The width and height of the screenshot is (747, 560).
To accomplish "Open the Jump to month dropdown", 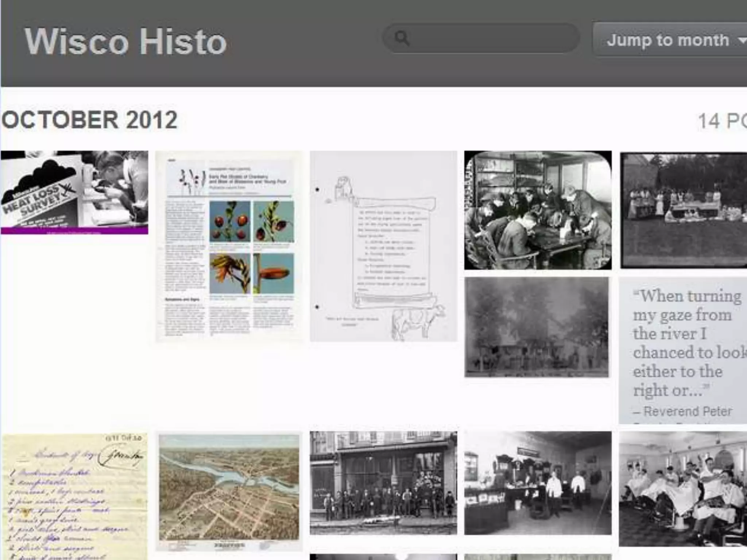I will pyautogui.click(x=668, y=40).
